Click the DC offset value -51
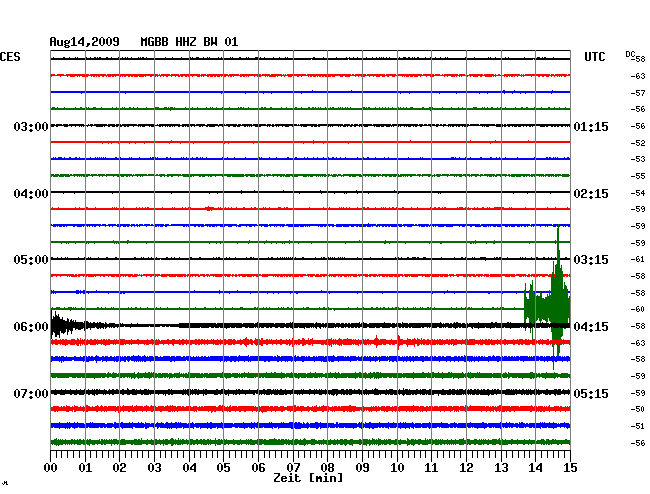This screenshot has width=650, height=494. point(638,426)
